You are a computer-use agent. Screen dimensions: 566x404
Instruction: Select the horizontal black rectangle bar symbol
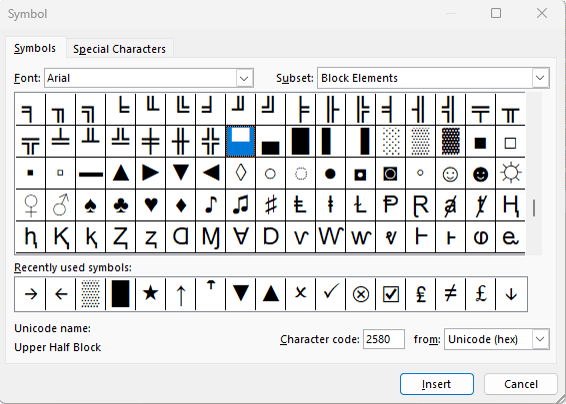pyautogui.click(x=91, y=173)
